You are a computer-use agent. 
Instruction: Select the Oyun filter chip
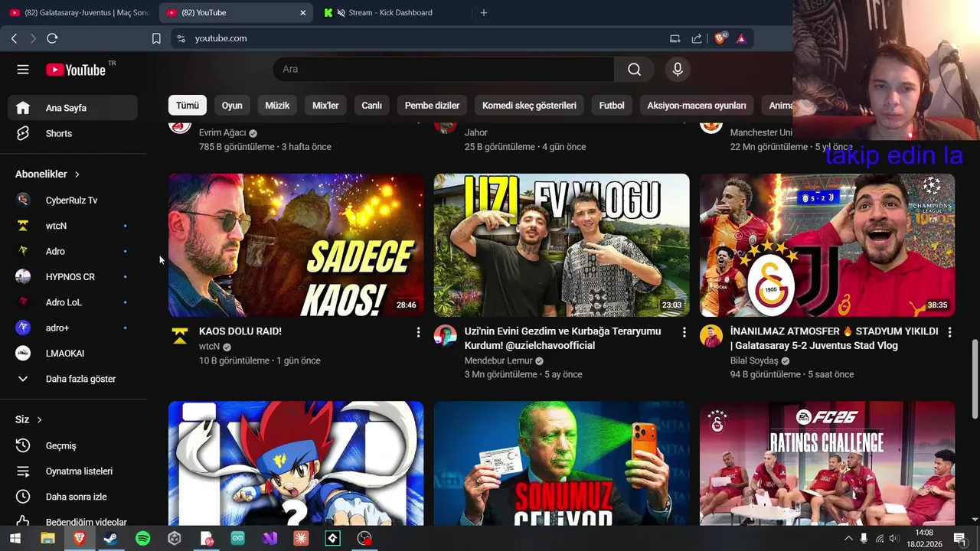point(232,106)
